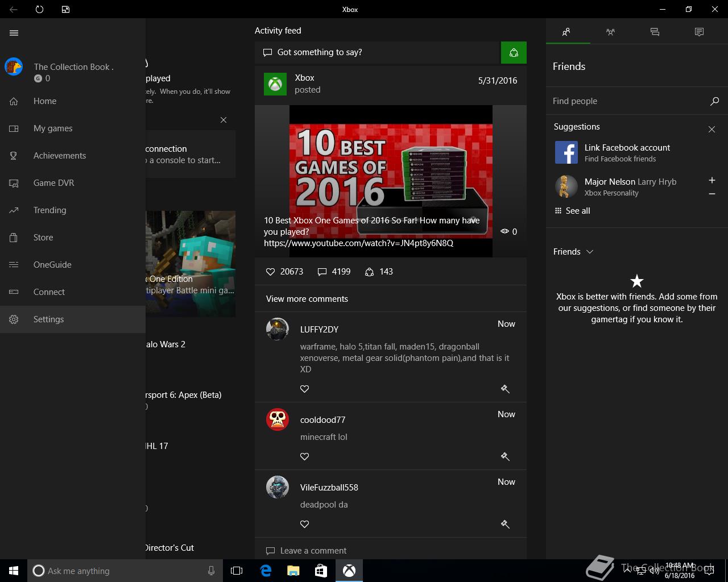Close the connection notice with X
Viewport: 728px width, 582px height.
tap(224, 120)
